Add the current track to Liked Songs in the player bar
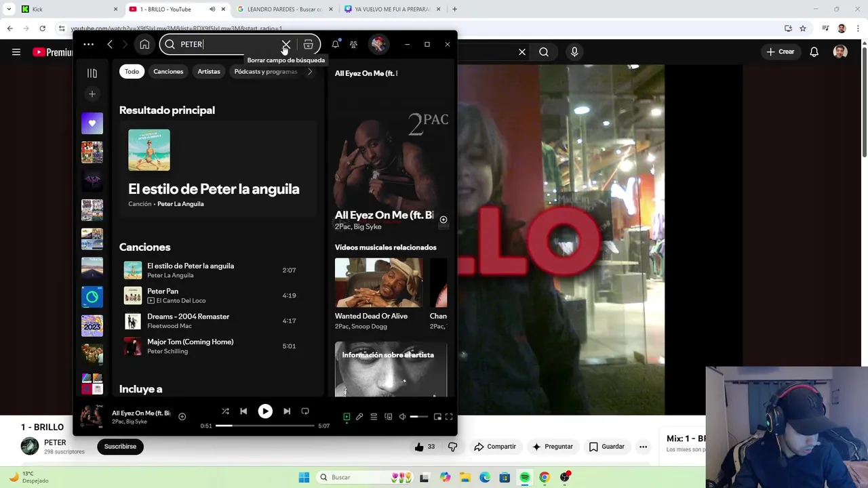 182,417
